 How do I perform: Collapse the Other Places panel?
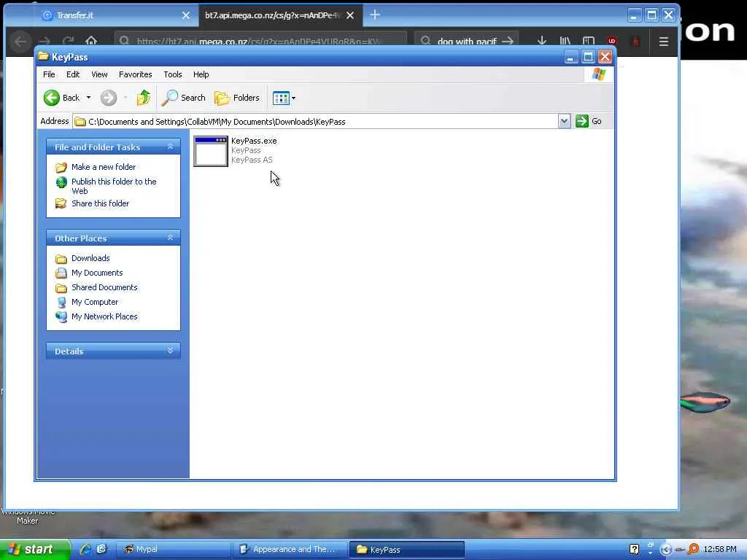point(170,238)
